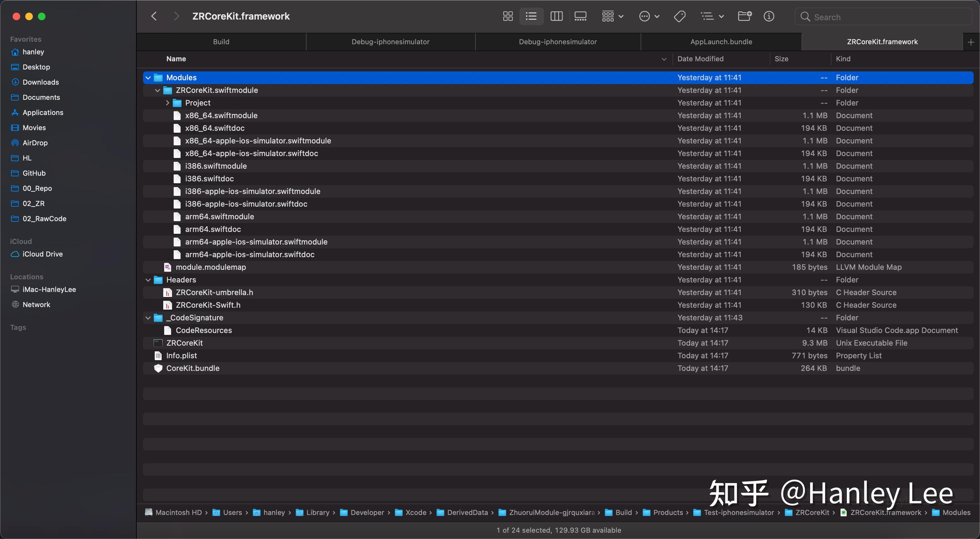The width and height of the screenshot is (980, 539).
Task: Collapse the Modules folder
Action: click(x=148, y=78)
